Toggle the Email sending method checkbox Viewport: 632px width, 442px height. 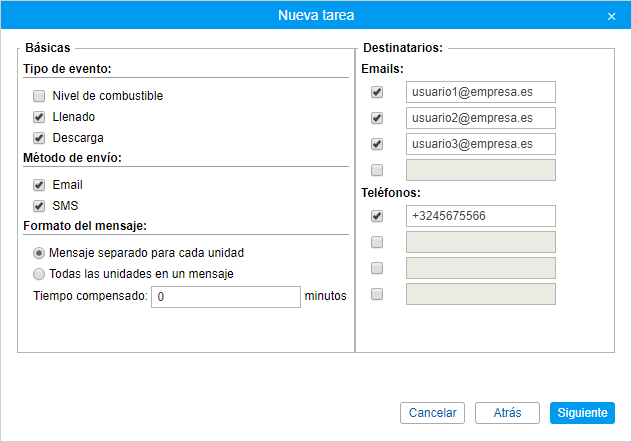39,185
